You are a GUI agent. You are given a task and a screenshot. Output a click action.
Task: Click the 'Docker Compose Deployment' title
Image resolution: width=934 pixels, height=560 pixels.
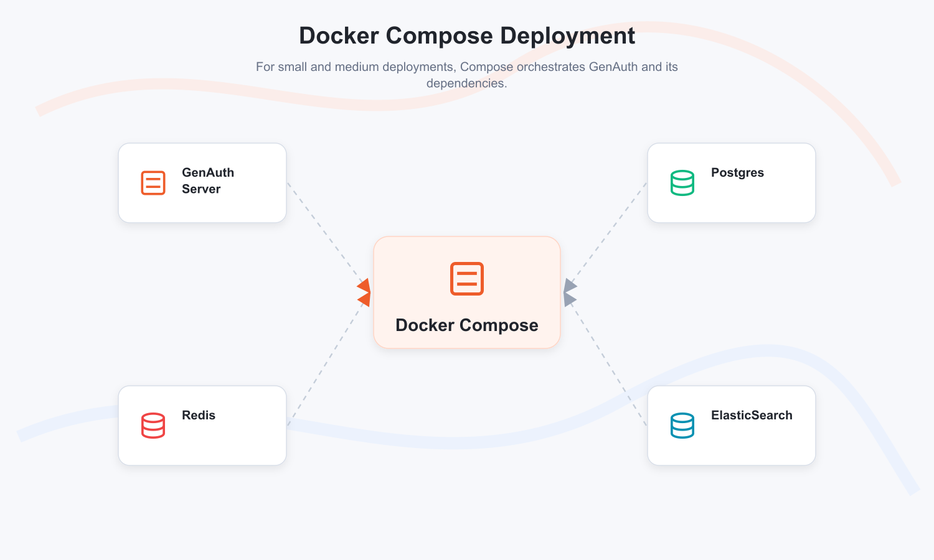coord(467,35)
